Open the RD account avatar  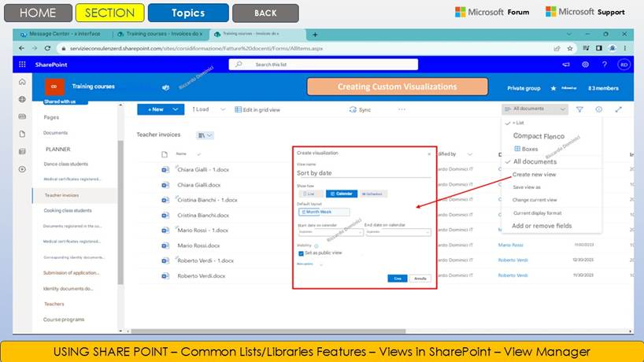624,65
